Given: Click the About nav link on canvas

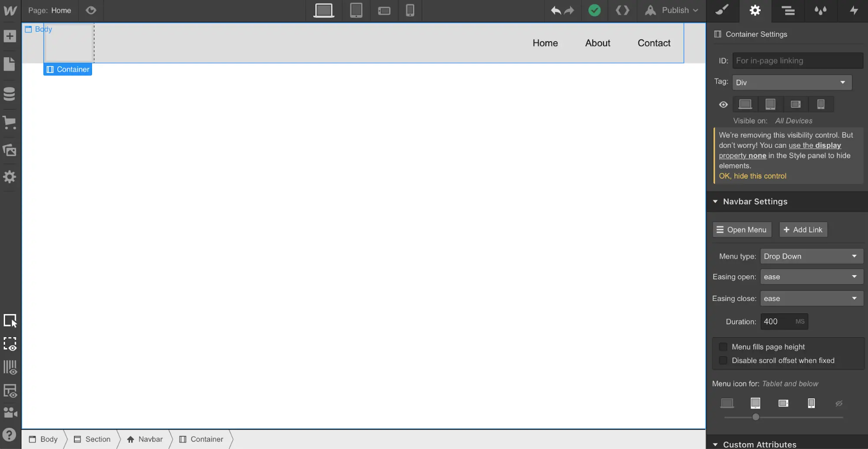Looking at the screenshot, I should coord(597,43).
